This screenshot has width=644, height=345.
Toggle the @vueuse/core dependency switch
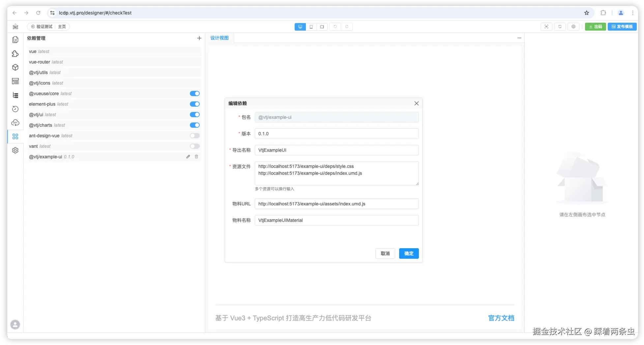195,93
